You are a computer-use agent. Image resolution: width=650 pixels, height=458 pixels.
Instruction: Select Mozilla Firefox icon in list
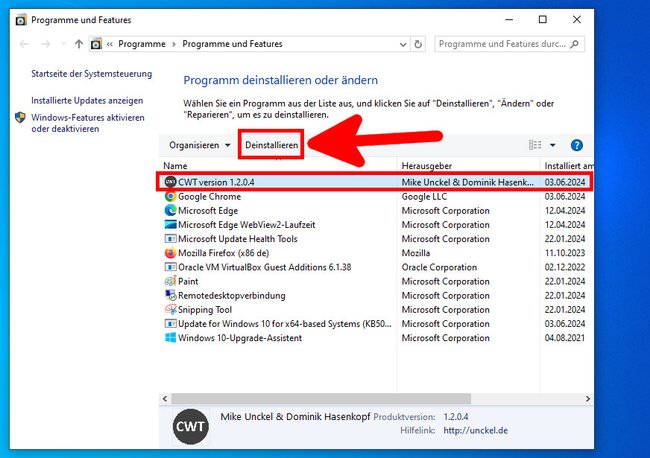(x=170, y=253)
